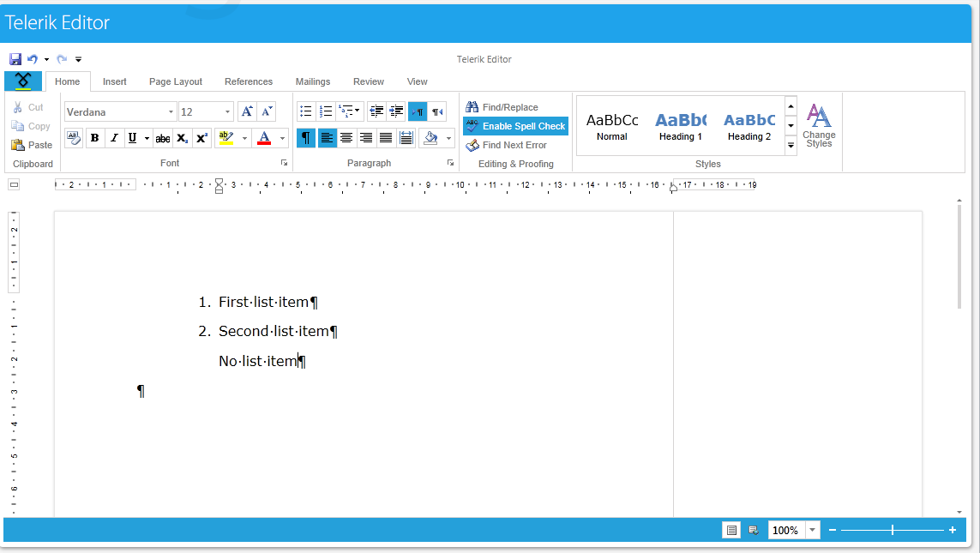Open the undo history dropdown arrow
This screenshot has height=553, width=980.
click(46, 59)
